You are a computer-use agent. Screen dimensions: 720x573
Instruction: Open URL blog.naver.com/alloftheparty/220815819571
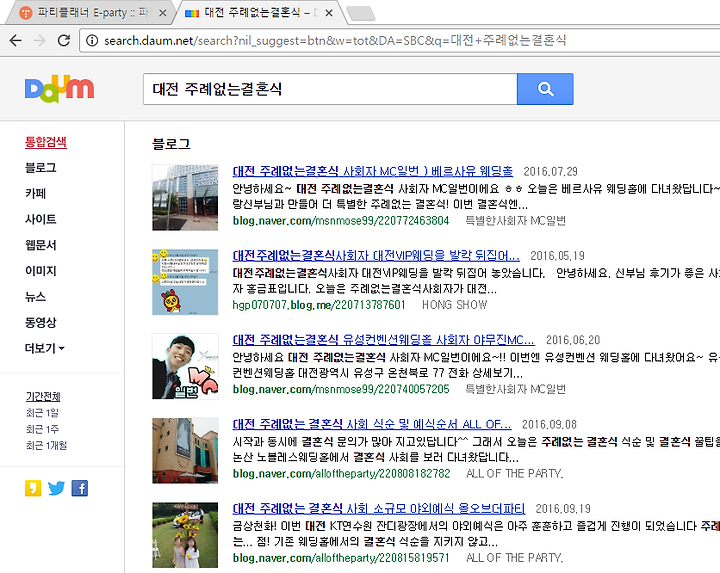point(341,558)
